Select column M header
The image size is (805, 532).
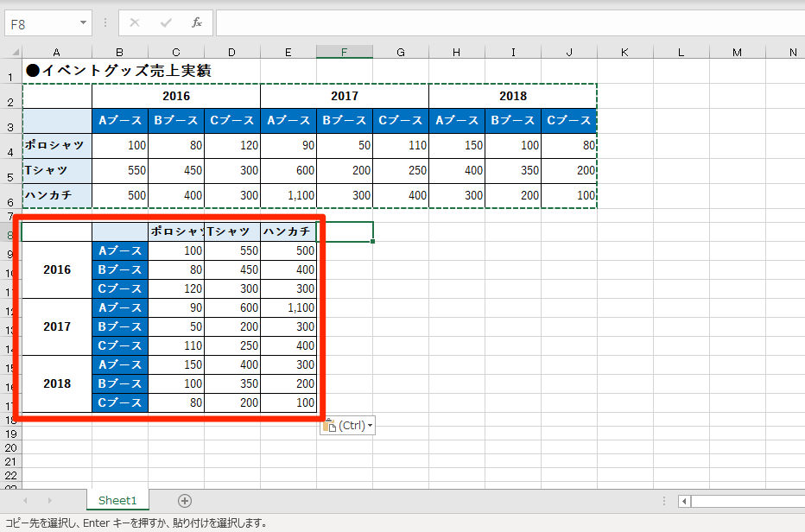click(x=738, y=52)
